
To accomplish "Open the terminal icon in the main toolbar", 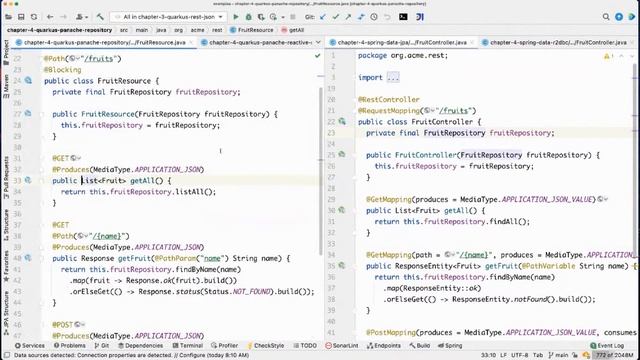I will pyautogui.click(x=403, y=17).
